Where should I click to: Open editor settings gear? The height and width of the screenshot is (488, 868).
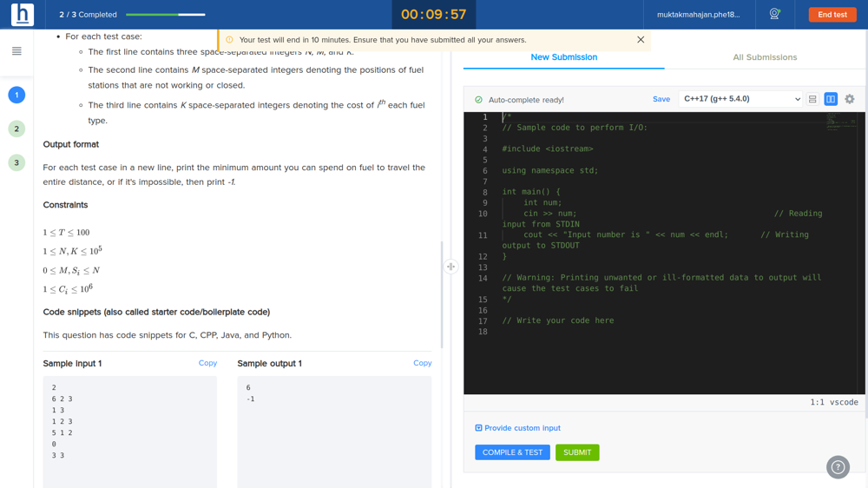pos(849,99)
